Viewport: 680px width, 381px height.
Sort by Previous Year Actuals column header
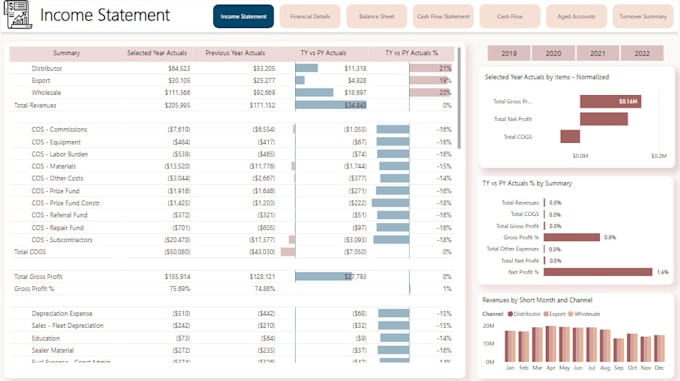point(235,53)
